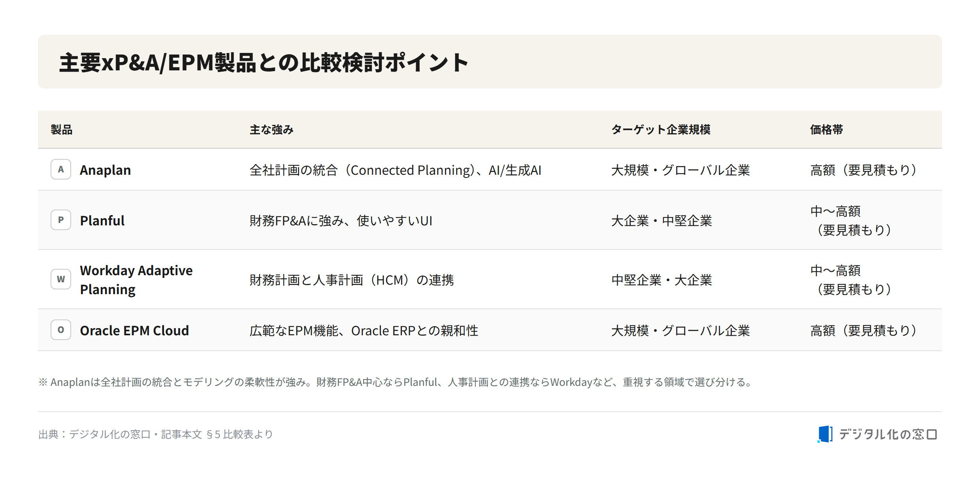
Task: Click the 製品 column header
Action: [62, 129]
